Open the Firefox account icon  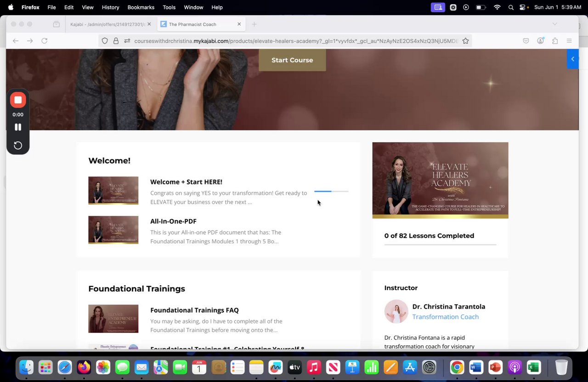coord(541,41)
